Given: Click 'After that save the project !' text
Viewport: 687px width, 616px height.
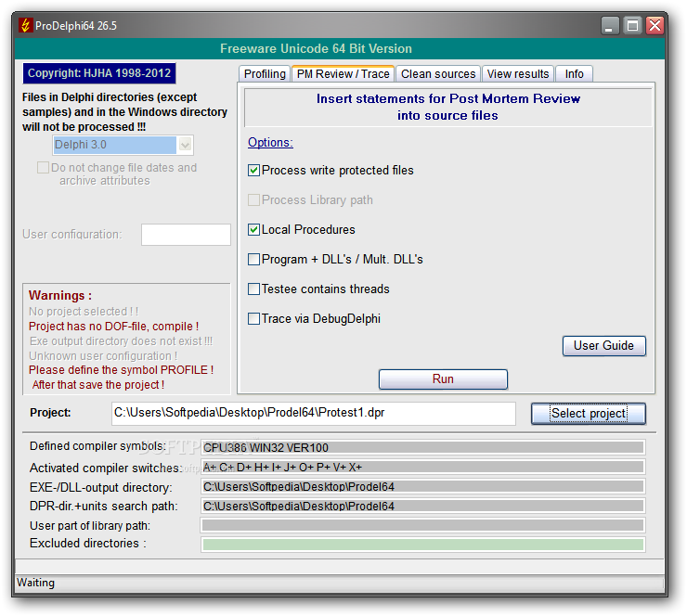Looking at the screenshot, I should (98, 385).
